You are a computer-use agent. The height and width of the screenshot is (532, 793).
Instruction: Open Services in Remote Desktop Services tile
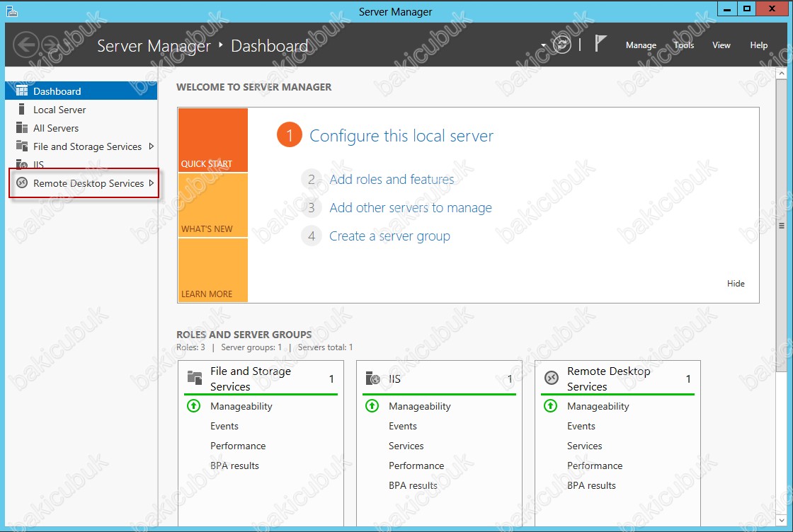585,446
